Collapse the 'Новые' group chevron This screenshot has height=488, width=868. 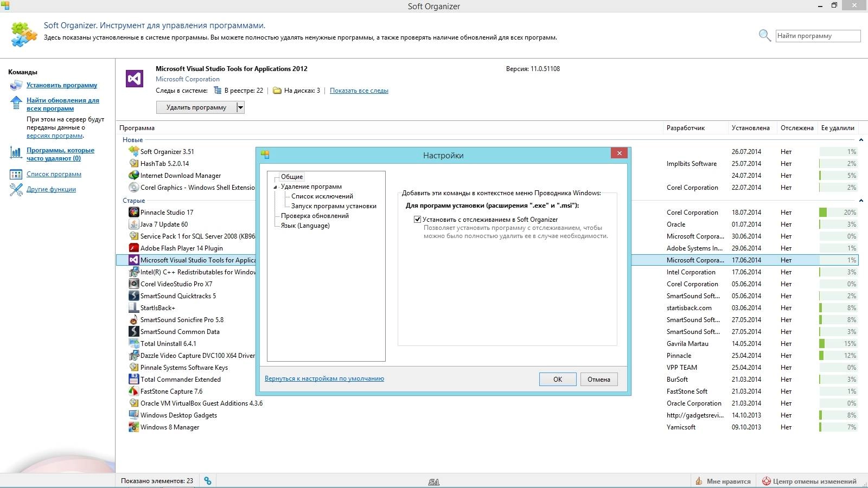[861, 140]
